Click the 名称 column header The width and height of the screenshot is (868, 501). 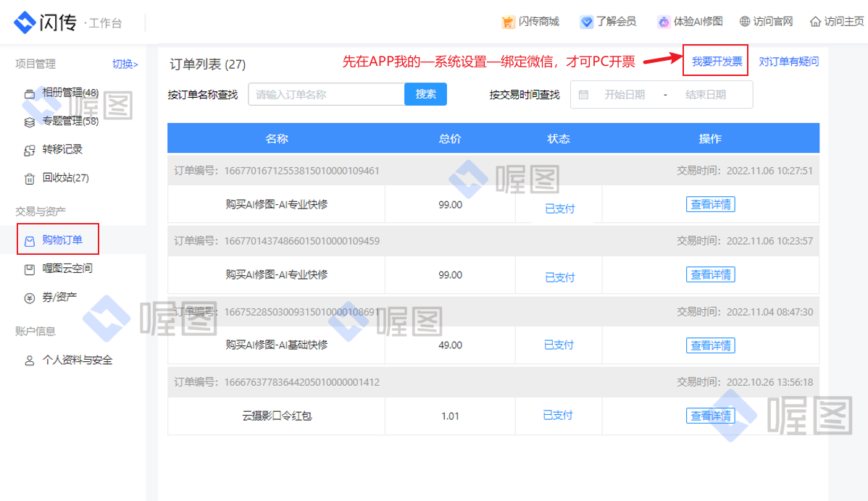coord(277,139)
